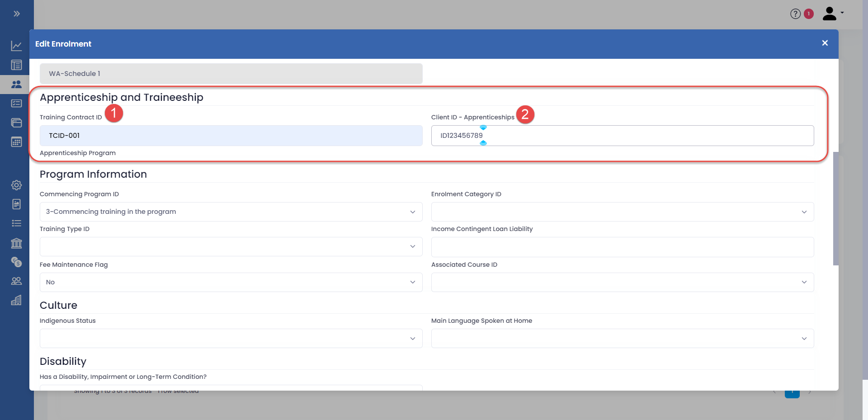Image resolution: width=868 pixels, height=420 pixels.
Task: Expand the Commencing Program ID dropdown
Action: coord(231,212)
